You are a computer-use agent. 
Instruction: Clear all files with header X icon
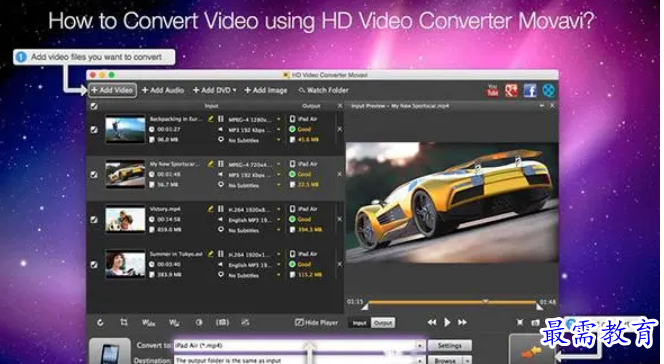[x=340, y=105]
